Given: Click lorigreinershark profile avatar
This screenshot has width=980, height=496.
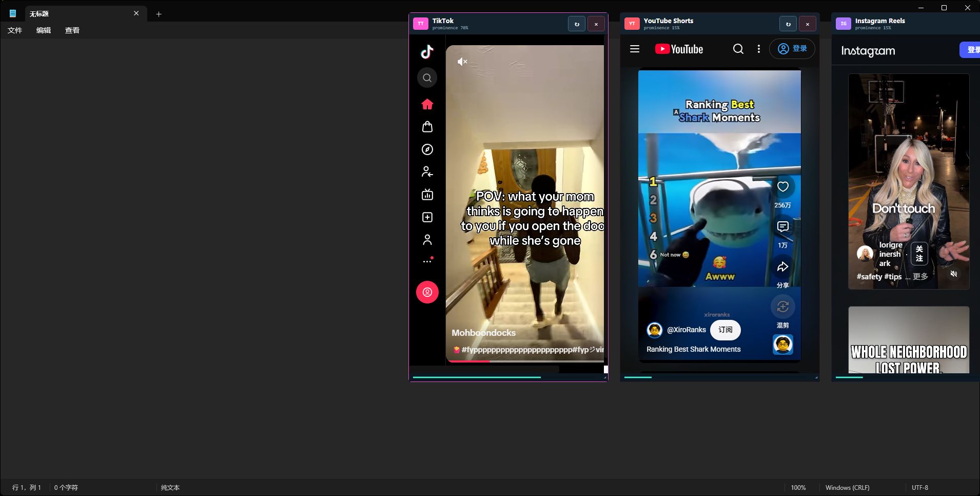Looking at the screenshot, I should pos(865,254).
